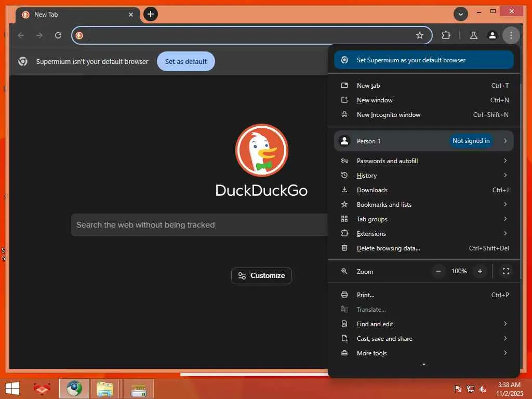
Task: Open the experiments flask icon
Action: tap(474, 35)
